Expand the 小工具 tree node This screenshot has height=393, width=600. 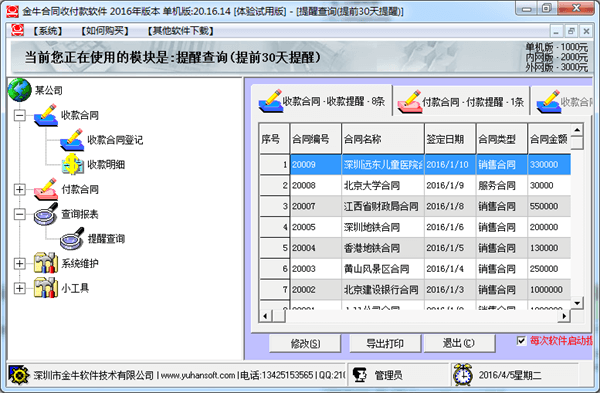pos(20,288)
